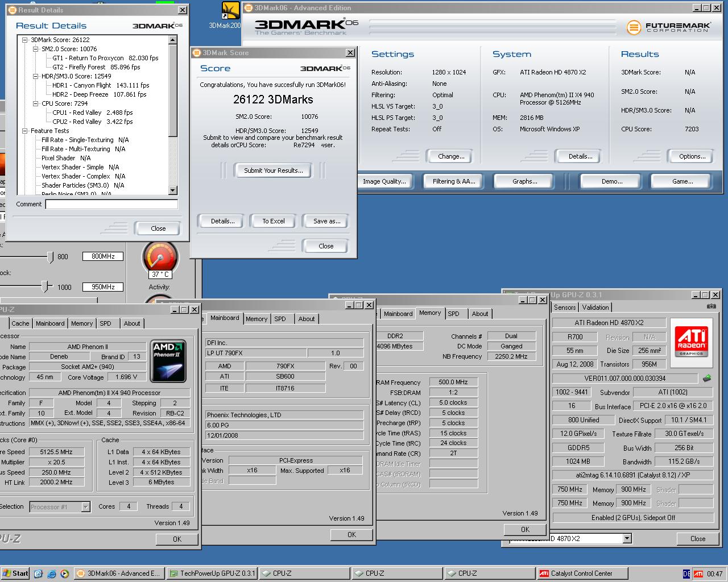
Task: Click the ATI icon in the system tray
Action: [698, 573]
